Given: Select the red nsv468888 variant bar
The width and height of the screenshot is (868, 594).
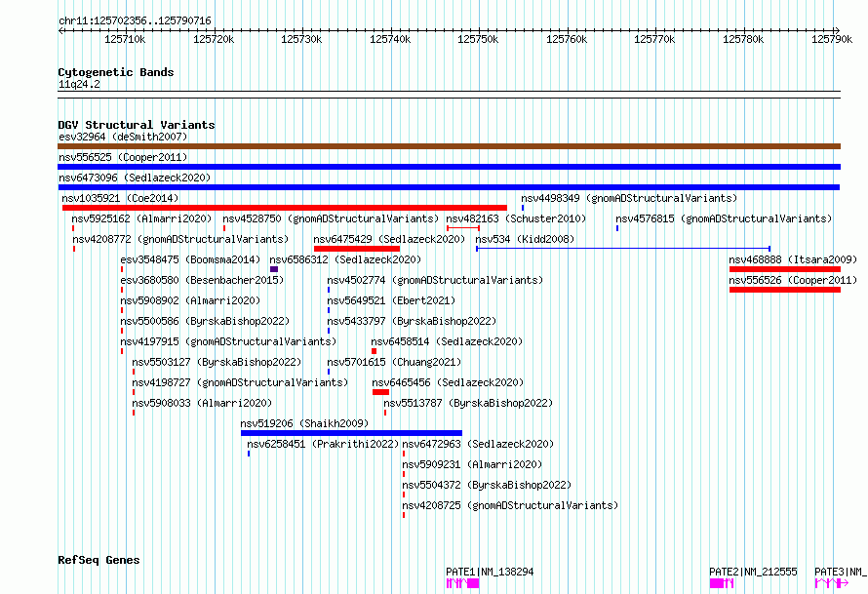Looking at the screenshot, I should 785,269.
